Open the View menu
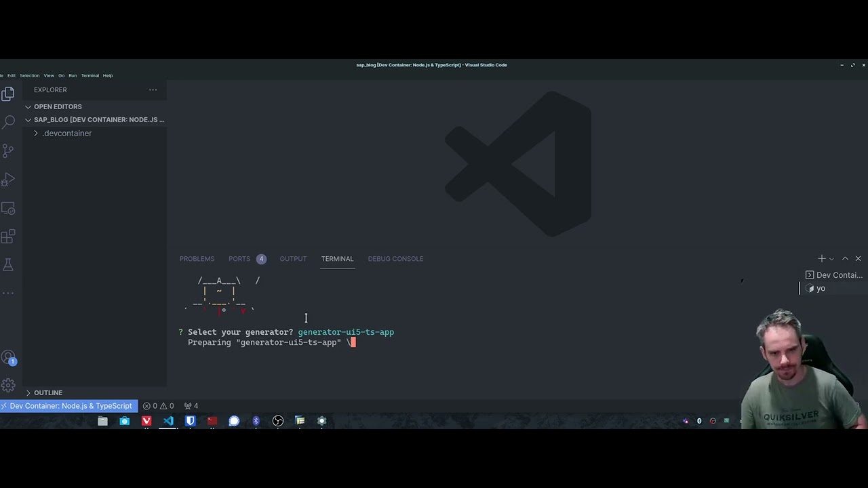868x488 pixels. 49,75
